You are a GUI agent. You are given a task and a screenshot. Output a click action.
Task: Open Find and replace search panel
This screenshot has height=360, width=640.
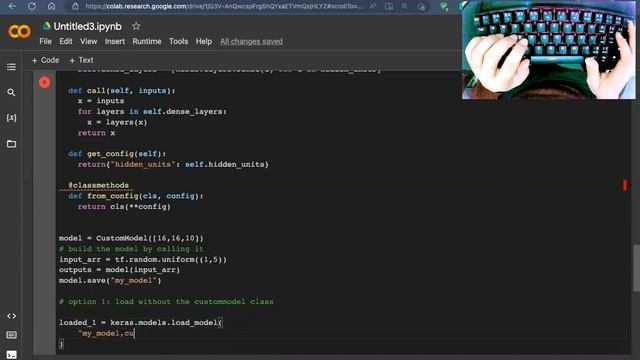(x=11, y=93)
